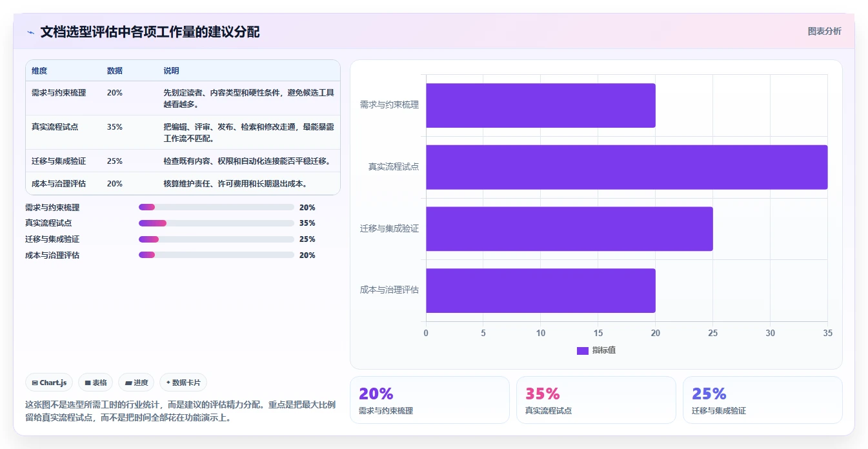The height and width of the screenshot is (449, 868).
Task: Click the 成本与治理评估 chart axis label
Action: pyautogui.click(x=389, y=290)
